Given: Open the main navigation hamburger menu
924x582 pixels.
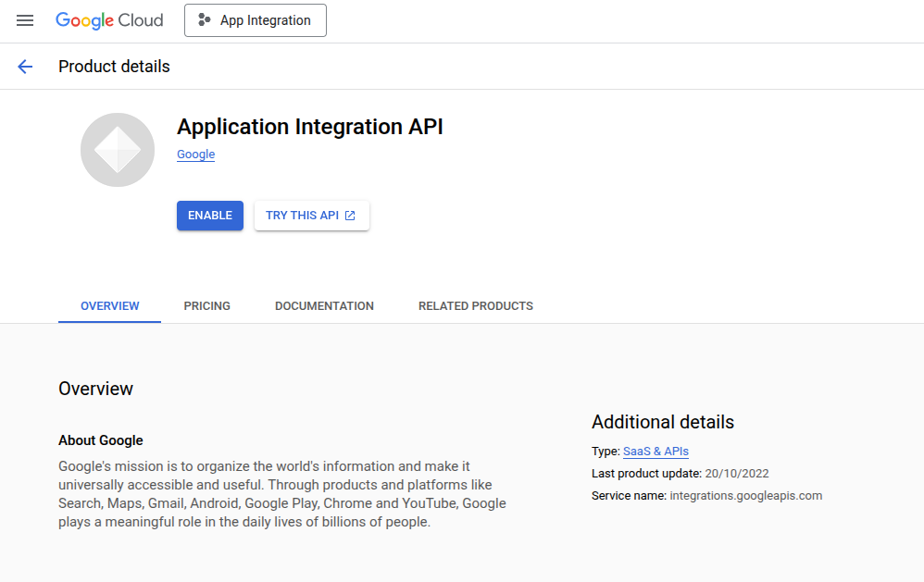Looking at the screenshot, I should point(25,20).
